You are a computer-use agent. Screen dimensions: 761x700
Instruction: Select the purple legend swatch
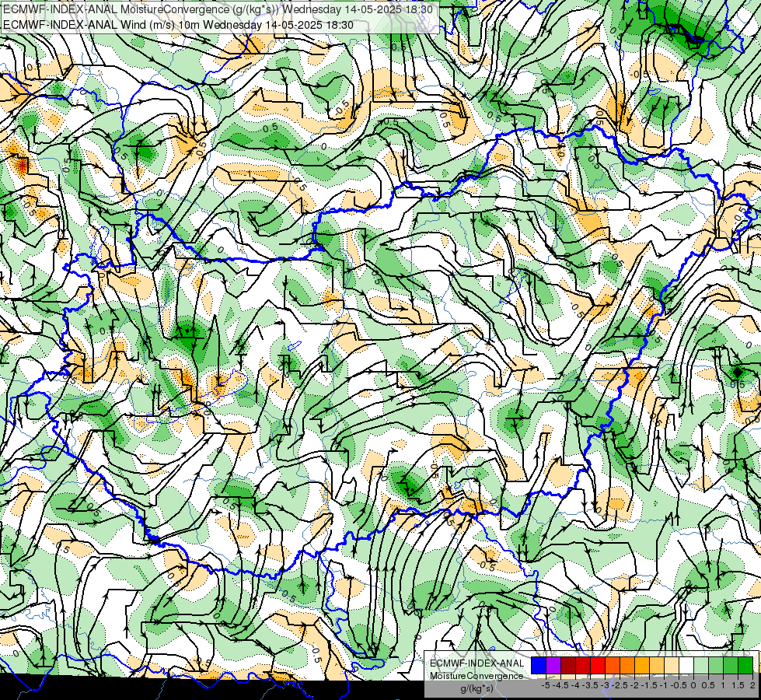(553, 665)
